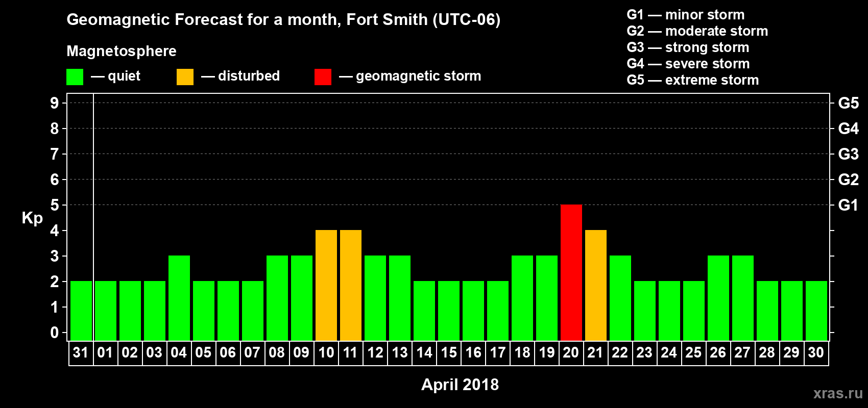The width and height of the screenshot is (868, 408).
Task: Click the green bar for day 30
Action: tap(816, 311)
